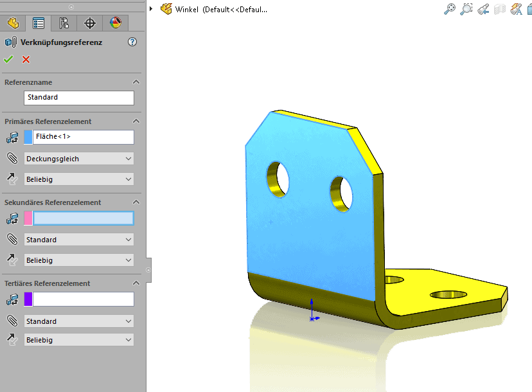Click the Zoom to Fit icon
532x392 pixels.
(450, 9)
